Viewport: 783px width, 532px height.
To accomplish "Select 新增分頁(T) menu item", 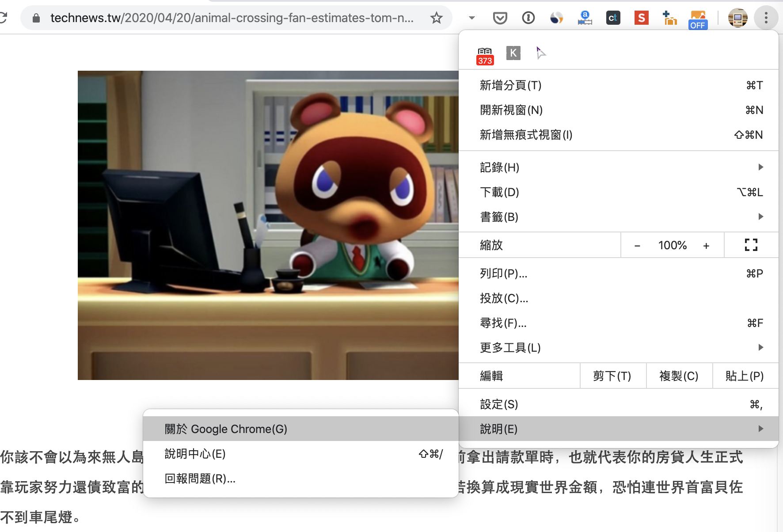I will [619, 85].
